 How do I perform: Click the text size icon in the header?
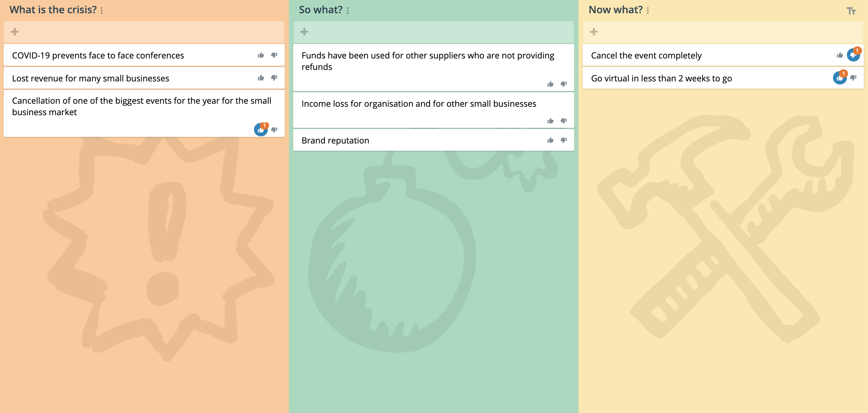(x=851, y=11)
